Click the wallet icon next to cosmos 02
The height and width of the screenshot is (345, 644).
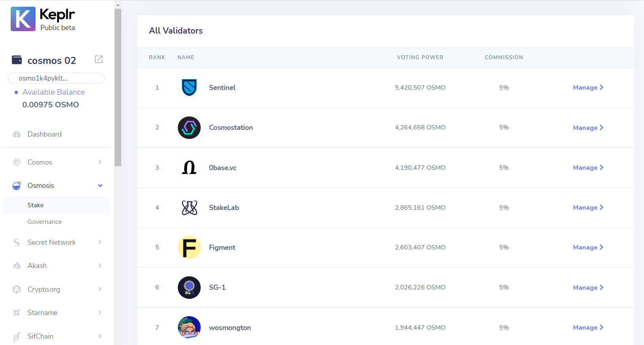tap(17, 60)
